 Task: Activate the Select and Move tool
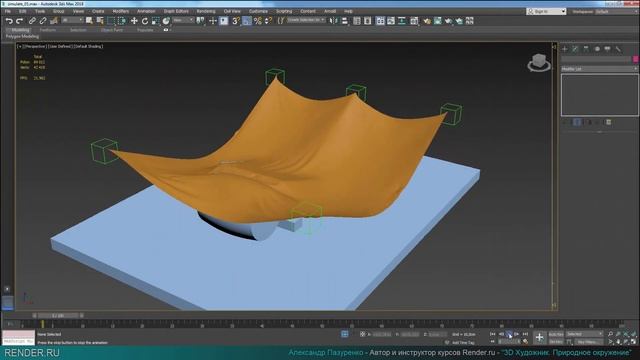click(x=134, y=21)
